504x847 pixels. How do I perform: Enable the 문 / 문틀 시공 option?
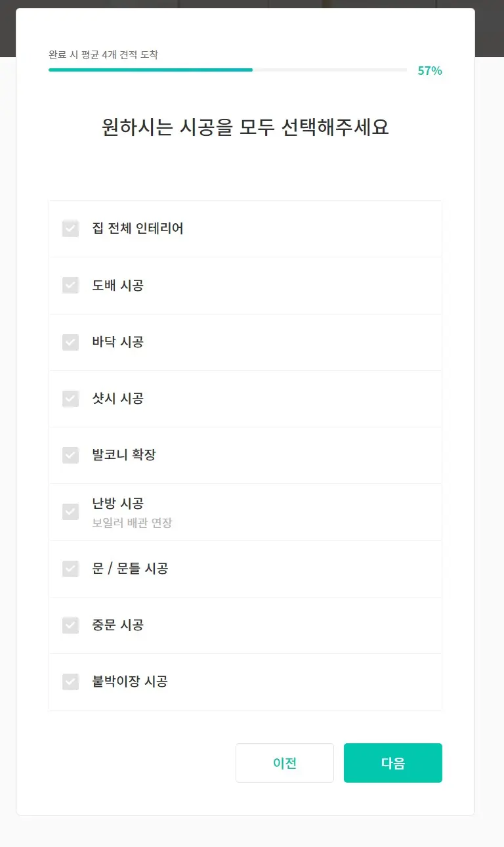point(70,569)
